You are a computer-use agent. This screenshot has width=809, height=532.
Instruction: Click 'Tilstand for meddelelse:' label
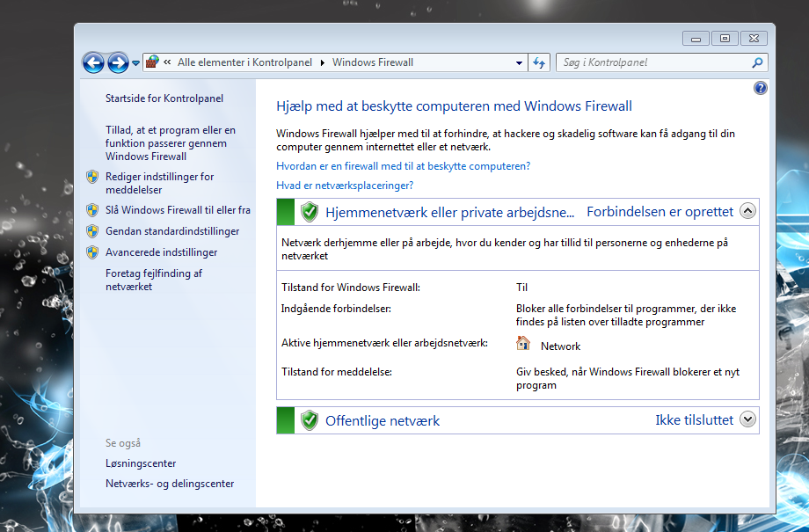coord(337,372)
